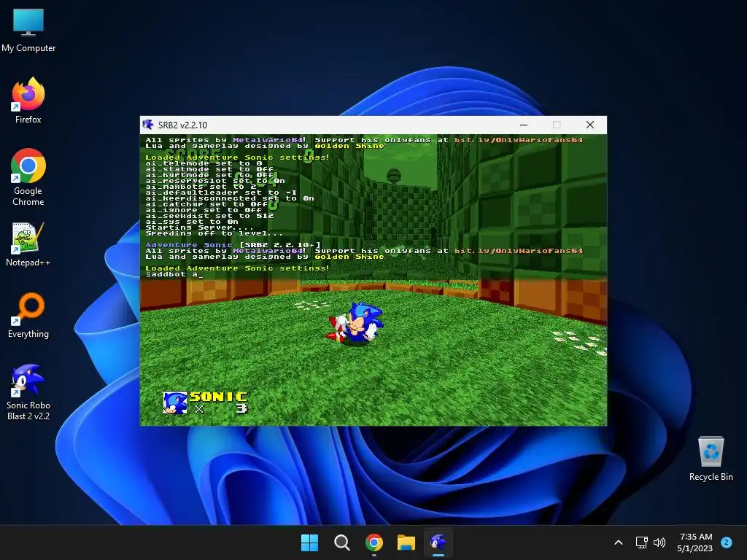The height and width of the screenshot is (560, 747).
Task: Click 'ai_defaultleader set to -1' line
Action: 221,192
